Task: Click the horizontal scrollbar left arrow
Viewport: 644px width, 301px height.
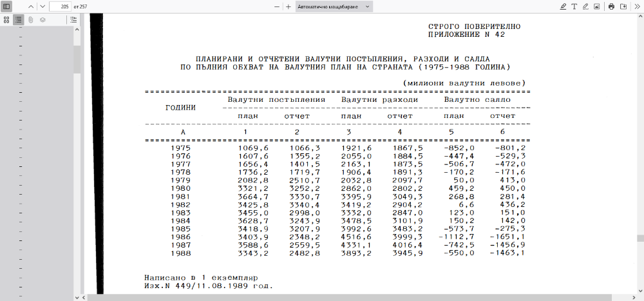Action: pyautogui.click(x=84, y=297)
